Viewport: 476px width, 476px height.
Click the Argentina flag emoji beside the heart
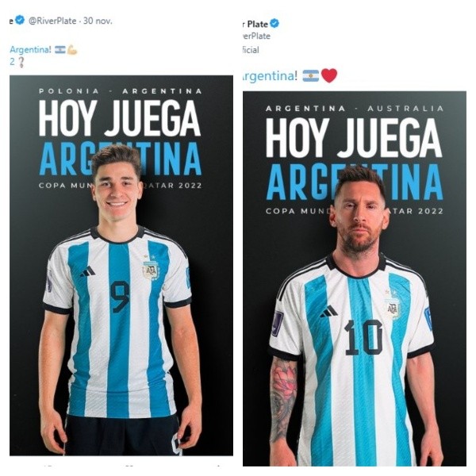point(311,75)
